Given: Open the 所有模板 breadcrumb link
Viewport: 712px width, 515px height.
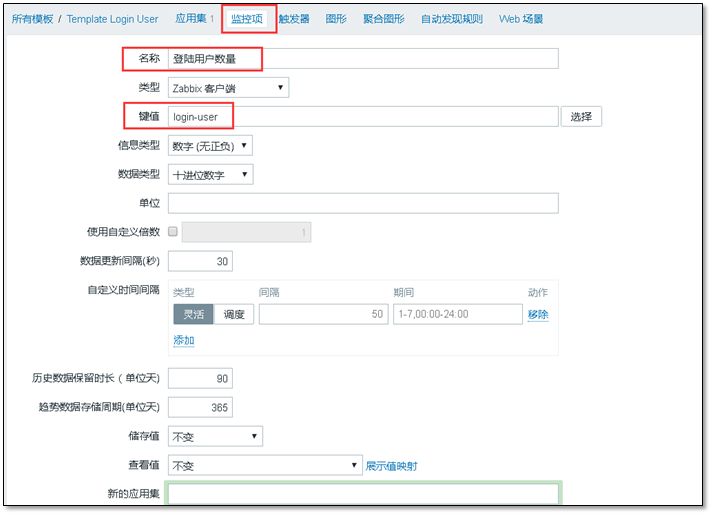Looking at the screenshot, I should click(x=32, y=19).
